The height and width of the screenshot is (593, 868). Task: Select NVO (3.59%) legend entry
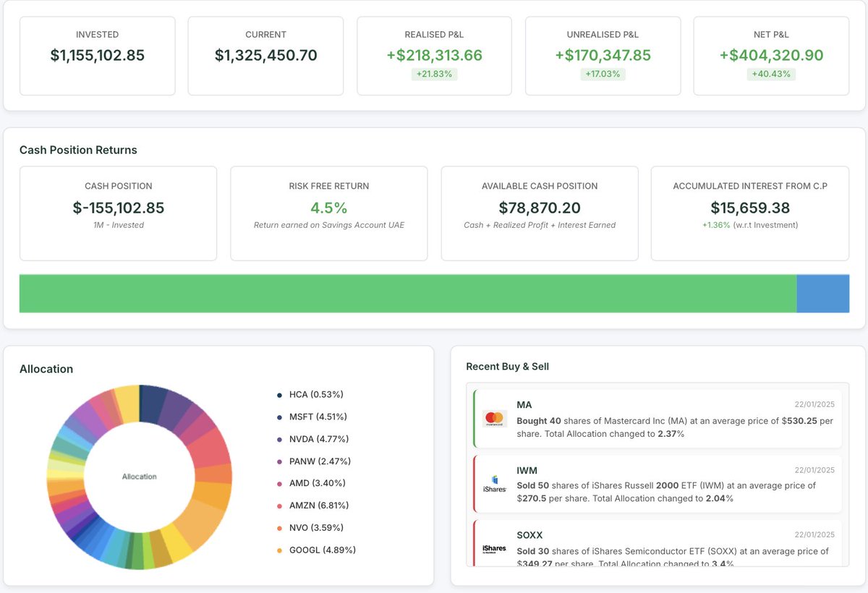click(x=311, y=528)
